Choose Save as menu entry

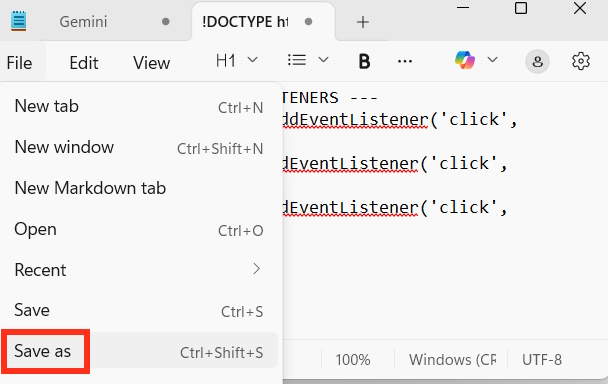click(140, 351)
